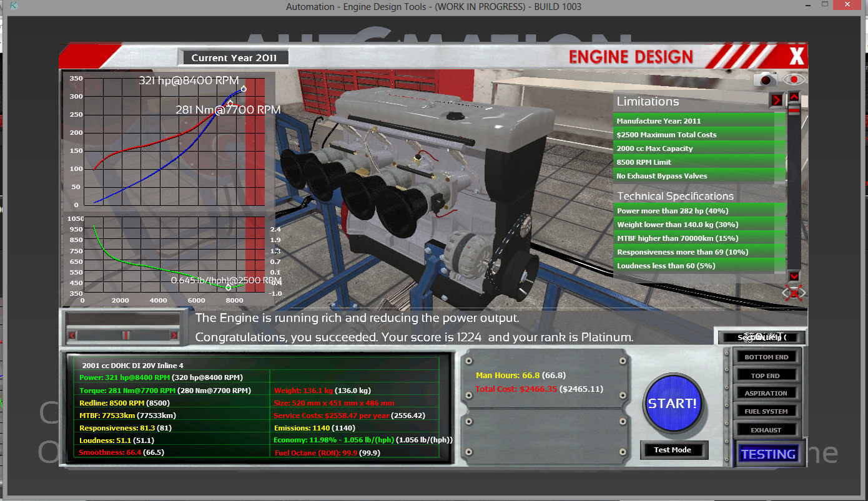Switch to the Aspiration tab
The width and height of the screenshot is (868, 501).
coord(766,393)
